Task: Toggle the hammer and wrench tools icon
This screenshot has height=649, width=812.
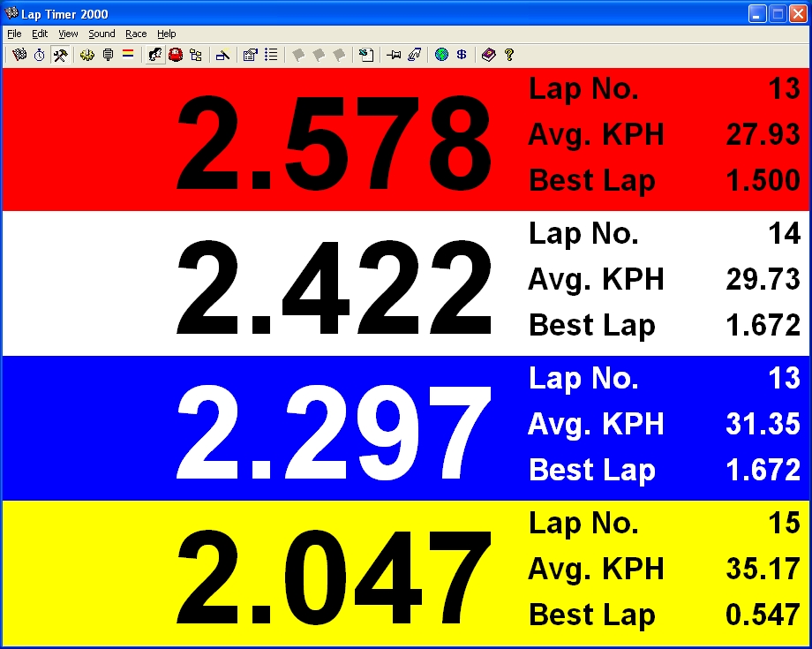Action: [x=61, y=55]
